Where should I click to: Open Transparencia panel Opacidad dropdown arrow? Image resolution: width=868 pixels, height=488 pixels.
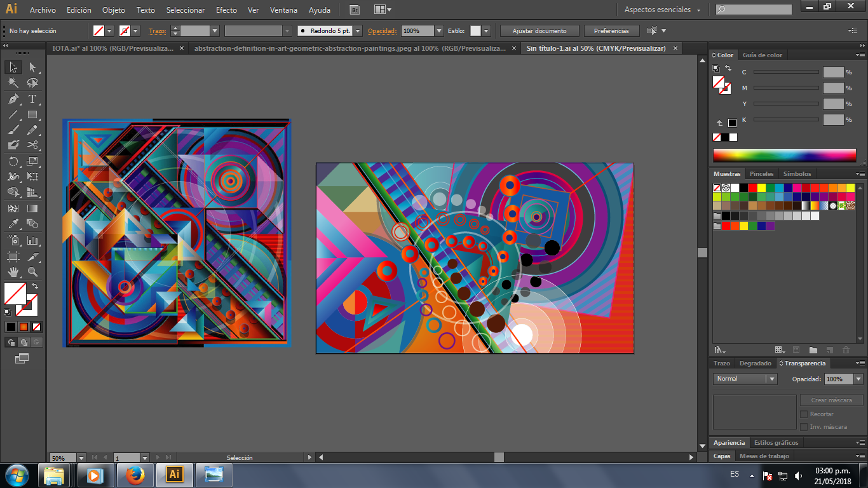point(858,379)
